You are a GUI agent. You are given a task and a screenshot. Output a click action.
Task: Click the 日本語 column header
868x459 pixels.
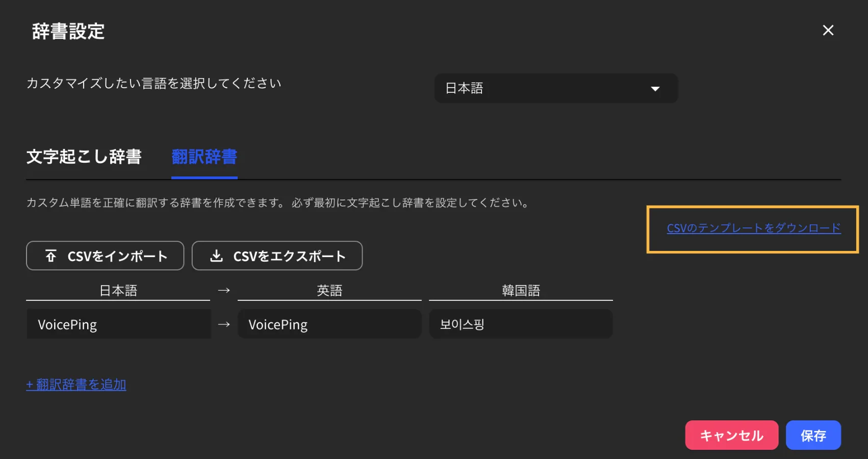118,291
